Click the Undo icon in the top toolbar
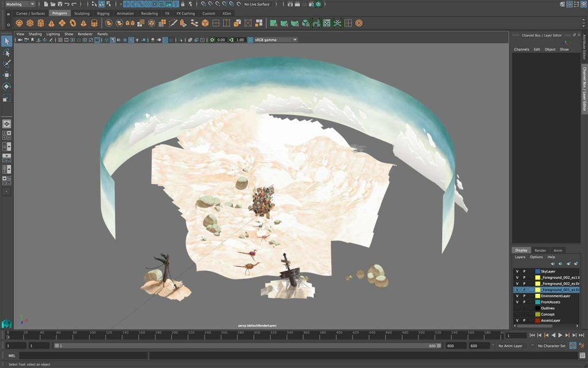This screenshot has height=368, width=588. (66, 4)
